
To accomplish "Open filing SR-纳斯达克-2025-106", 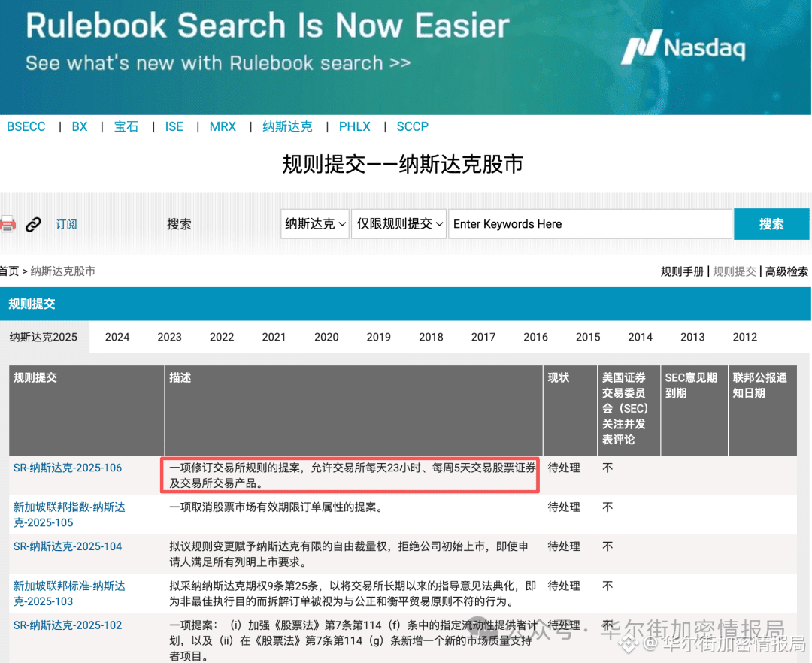I will [x=68, y=468].
